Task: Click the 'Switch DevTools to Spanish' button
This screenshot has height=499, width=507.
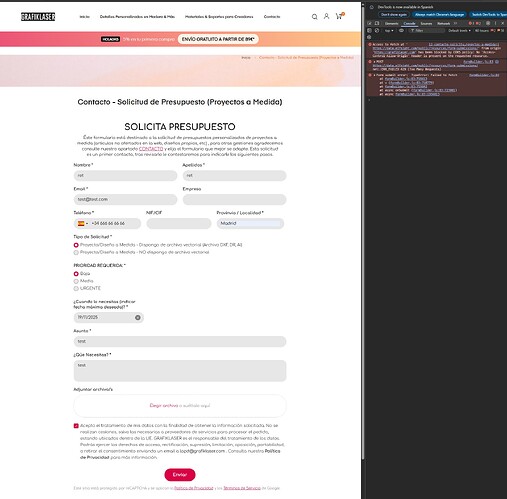Action: point(488,15)
